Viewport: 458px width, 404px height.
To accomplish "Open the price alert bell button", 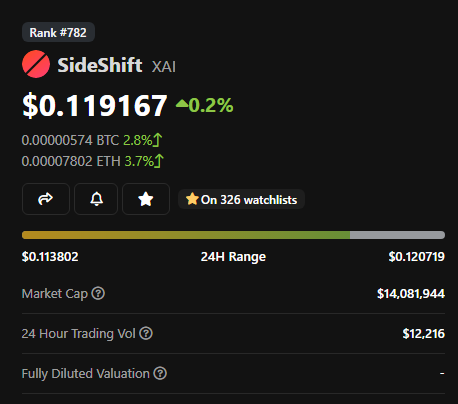I will tap(96, 199).
